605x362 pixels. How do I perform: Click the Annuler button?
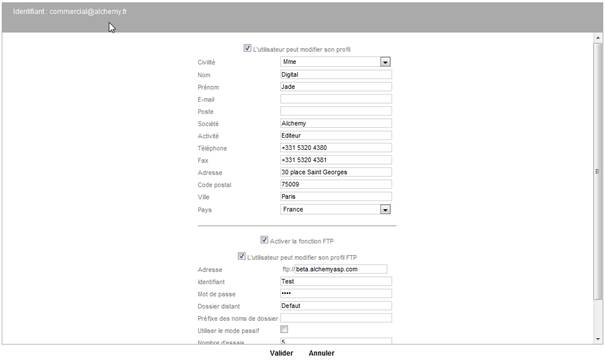click(321, 353)
